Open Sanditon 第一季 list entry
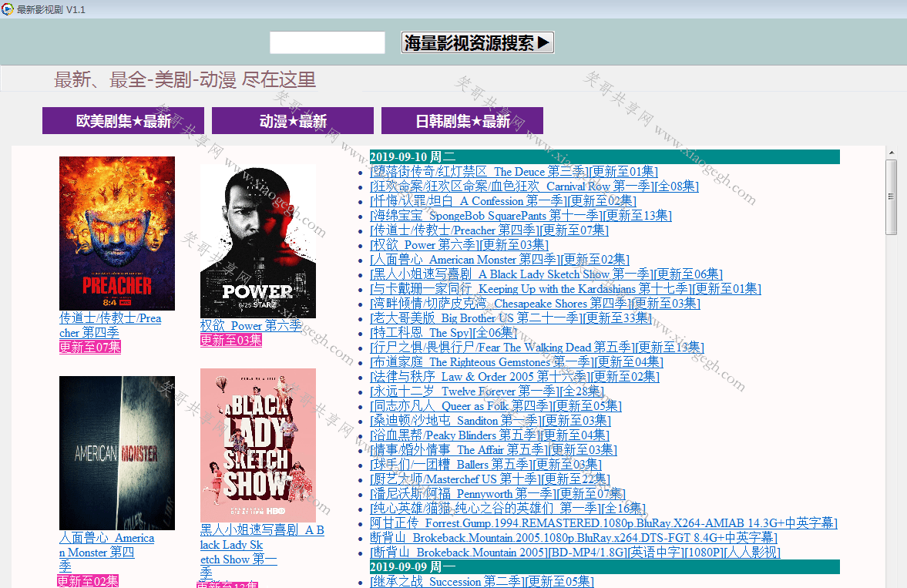This screenshot has height=588, width=907. pyautogui.click(x=491, y=421)
